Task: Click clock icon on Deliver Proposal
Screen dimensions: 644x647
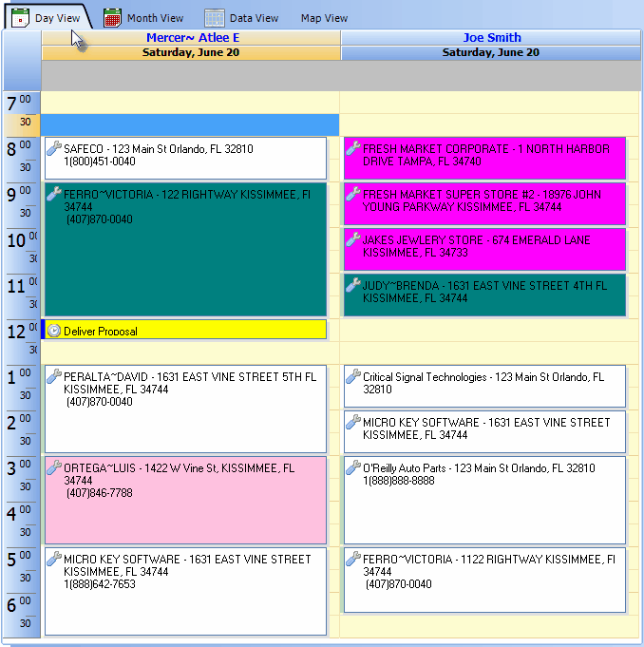Action: (x=54, y=331)
